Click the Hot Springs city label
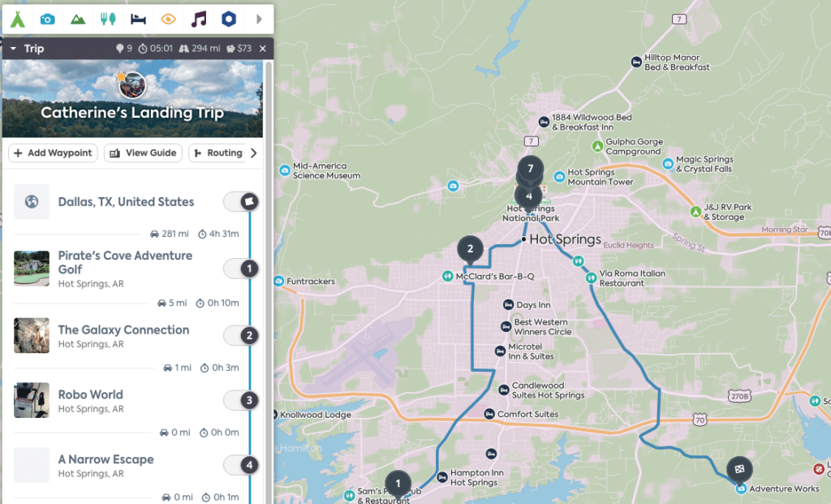This screenshot has height=504, width=831. [x=565, y=239]
